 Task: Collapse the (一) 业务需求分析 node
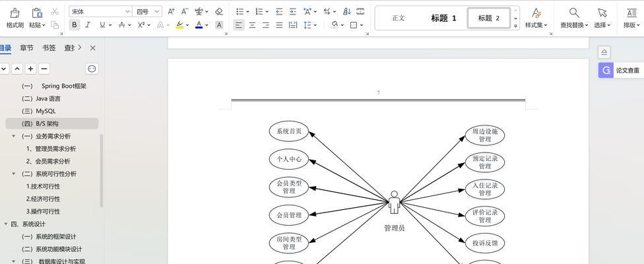point(14,137)
